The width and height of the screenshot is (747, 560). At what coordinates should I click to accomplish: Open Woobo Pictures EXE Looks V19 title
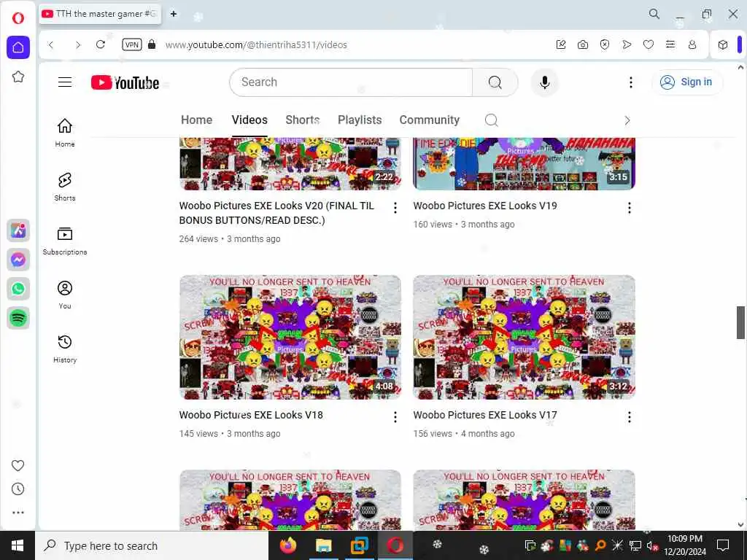click(x=485, y=206)
